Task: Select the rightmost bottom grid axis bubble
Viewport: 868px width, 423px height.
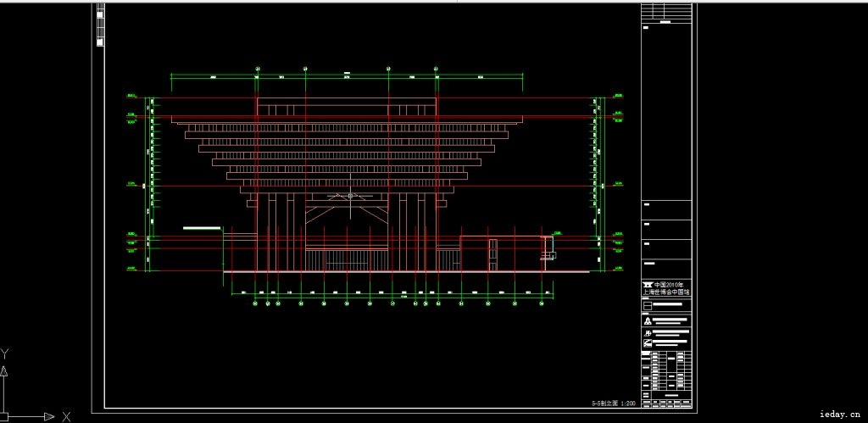Action: click(x=541, y=303)
